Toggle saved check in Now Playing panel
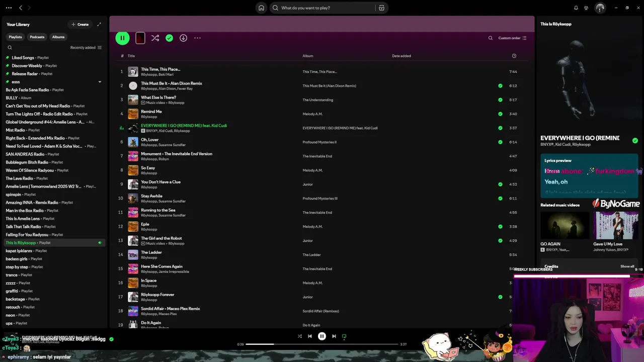644x362 pixels. tap(635, 141)
